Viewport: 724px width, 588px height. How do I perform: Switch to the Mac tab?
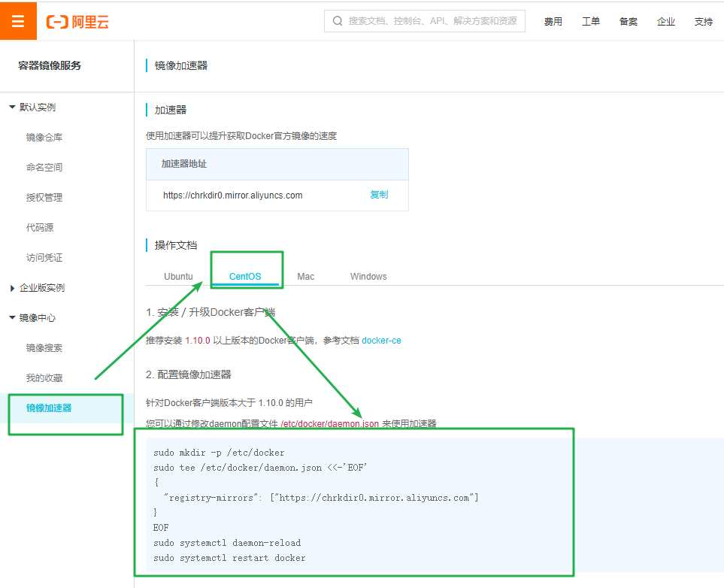pos(306,276)
